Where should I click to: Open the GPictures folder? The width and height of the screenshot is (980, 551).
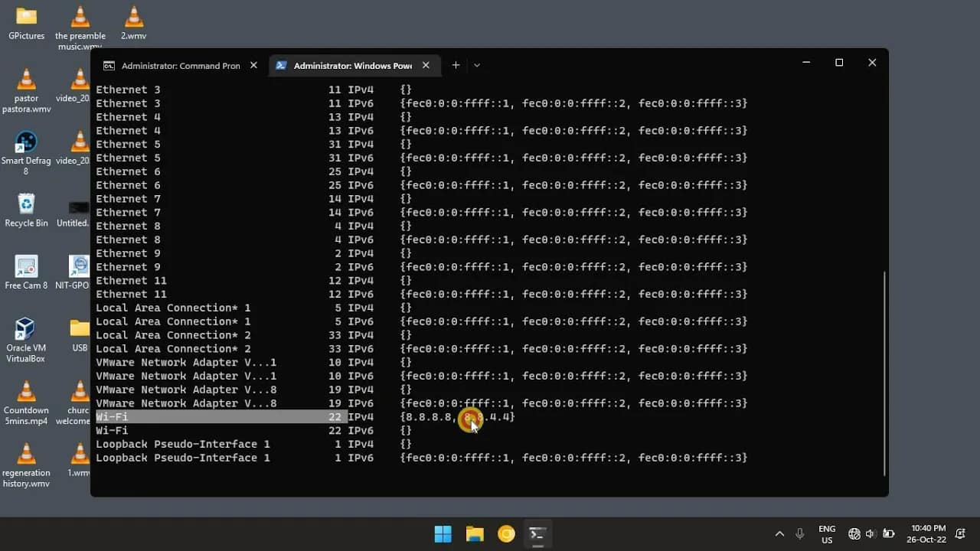point(25,15)
